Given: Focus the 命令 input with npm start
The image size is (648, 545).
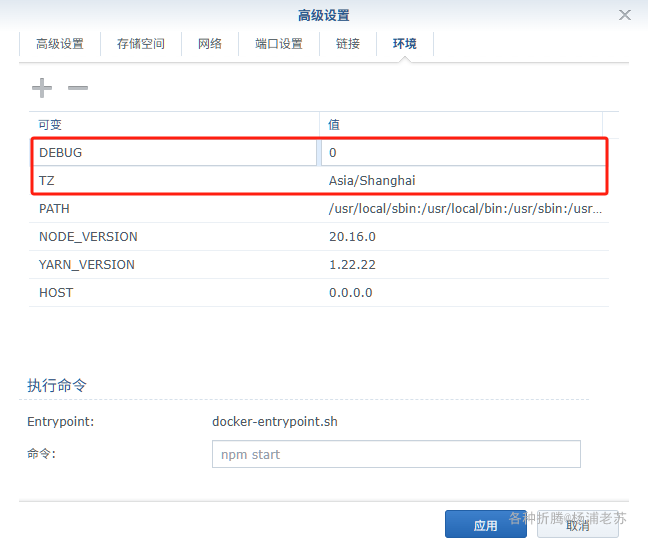Looking at the screenshot, I should (x=396, y=454).
